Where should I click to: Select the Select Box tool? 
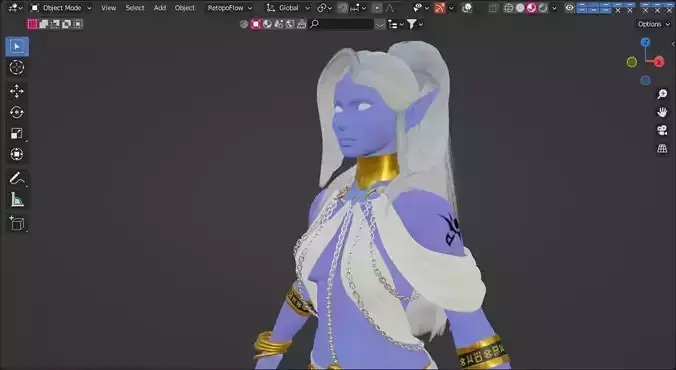pos(17,47)
